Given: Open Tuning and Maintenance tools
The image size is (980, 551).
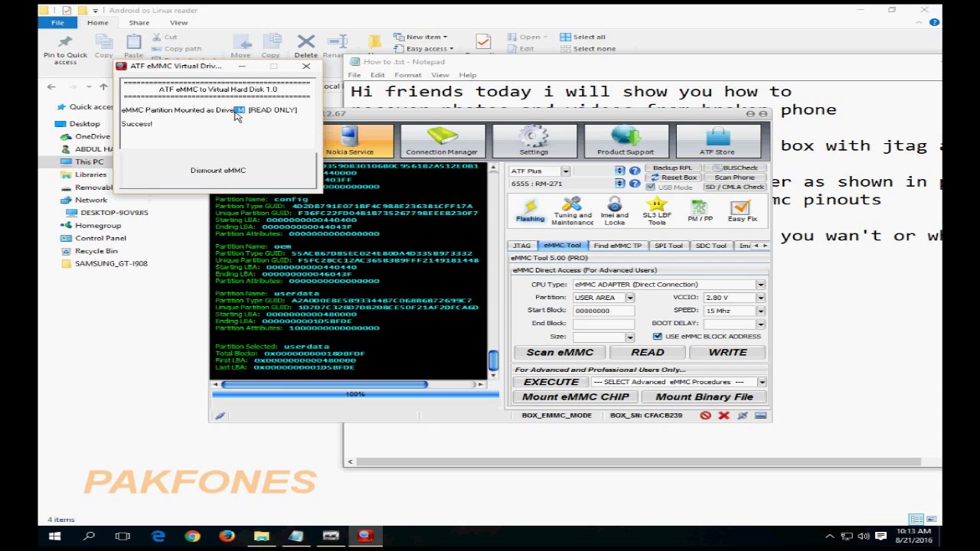Looking at the screenshot, I should pyautogui.click(x=572, y=211).
